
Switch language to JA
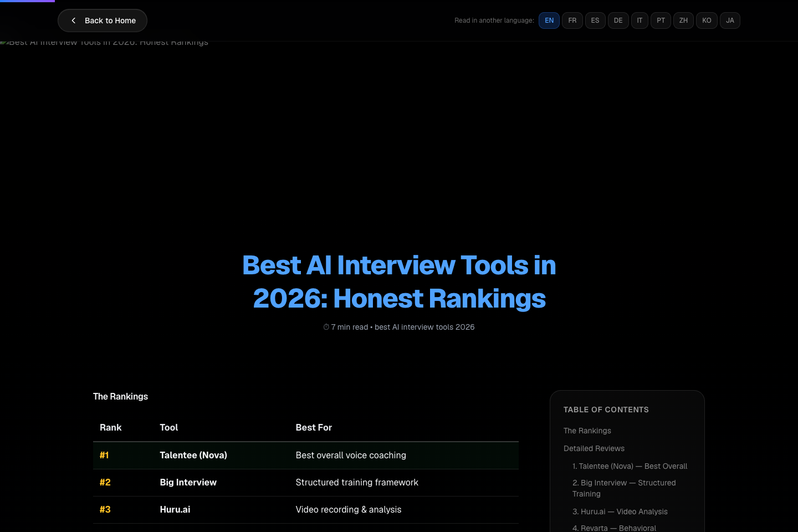(x=730, y=21)
